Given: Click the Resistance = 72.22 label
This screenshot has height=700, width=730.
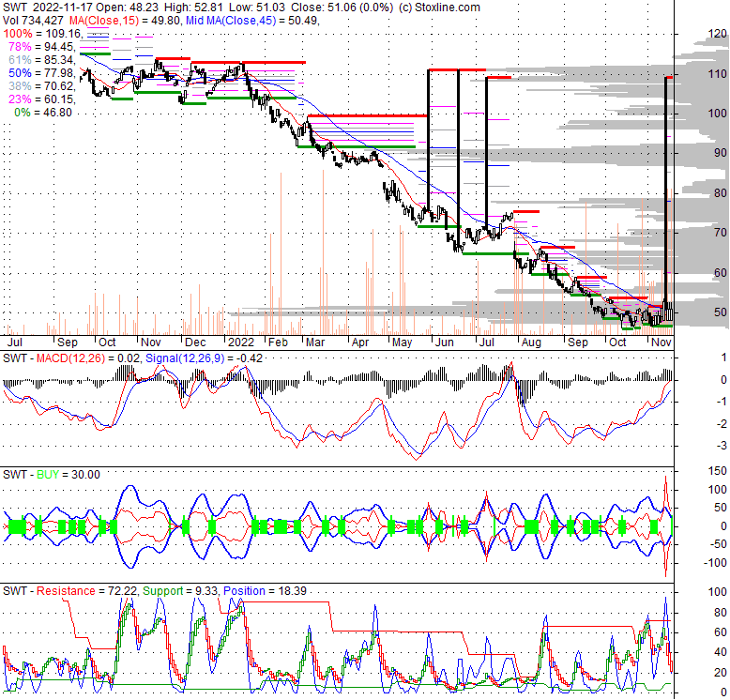Looking at the screenshot, I should tap(87, 591).
